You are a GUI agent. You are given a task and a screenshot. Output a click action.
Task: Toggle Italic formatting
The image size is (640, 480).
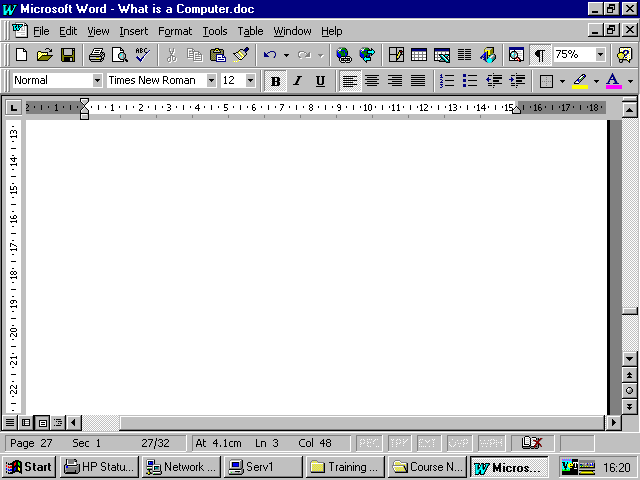click(x=297, y=80)
